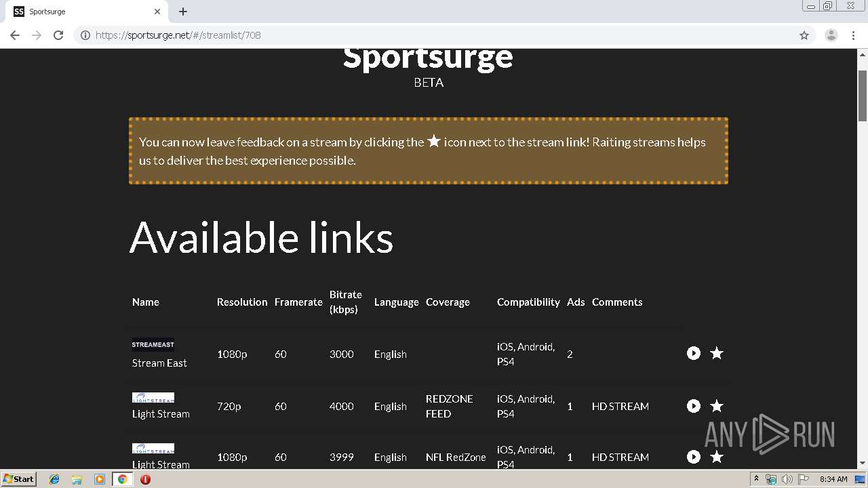Open Windows Media Player from taskbar
The image size is (868, 488).
[100, 479]
